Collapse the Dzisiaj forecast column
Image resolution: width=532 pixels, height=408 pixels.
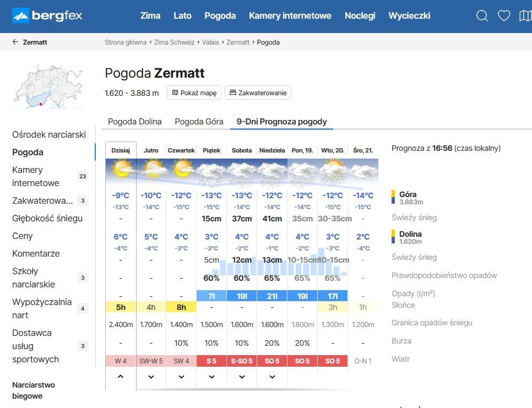point(121,377)
